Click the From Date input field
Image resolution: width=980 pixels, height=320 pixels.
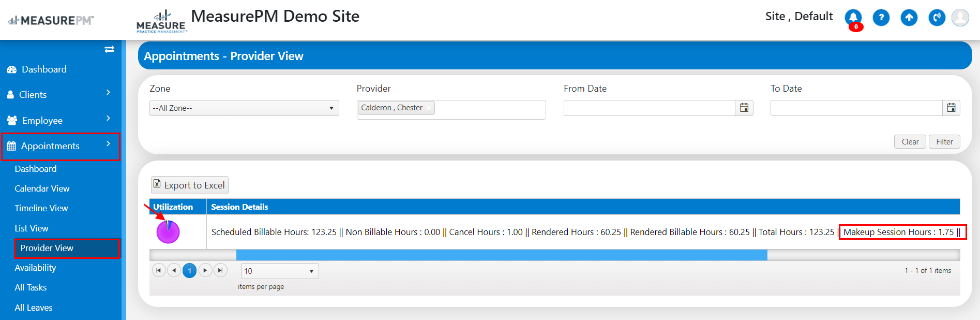tap(650, 108)
